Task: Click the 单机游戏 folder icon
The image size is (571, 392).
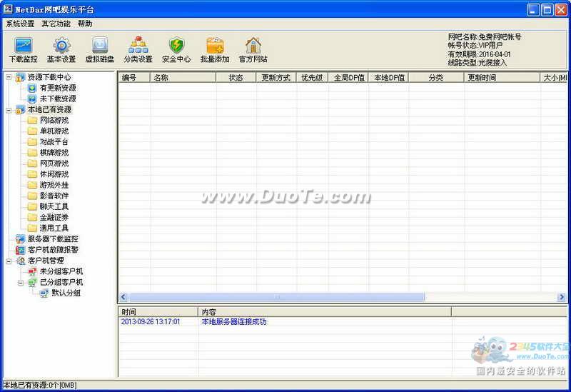Action: 32,131
